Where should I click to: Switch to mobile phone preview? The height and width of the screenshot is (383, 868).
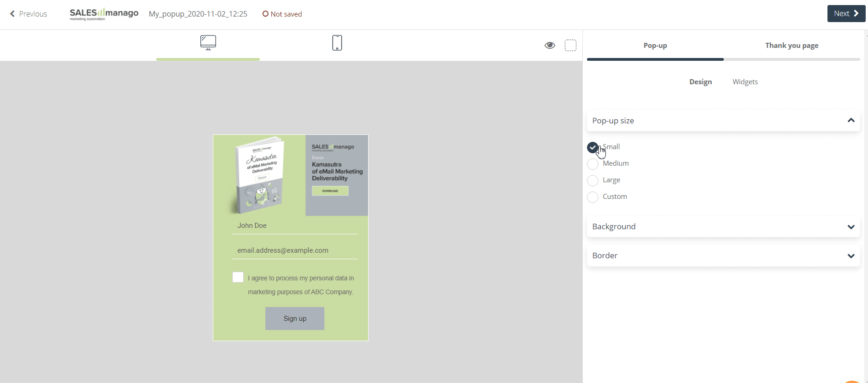click(x=337, y=43)
